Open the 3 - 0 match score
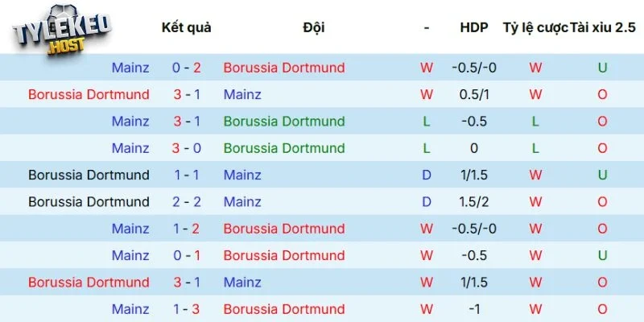Screen dimensions: 644x322 click(186, 148)
